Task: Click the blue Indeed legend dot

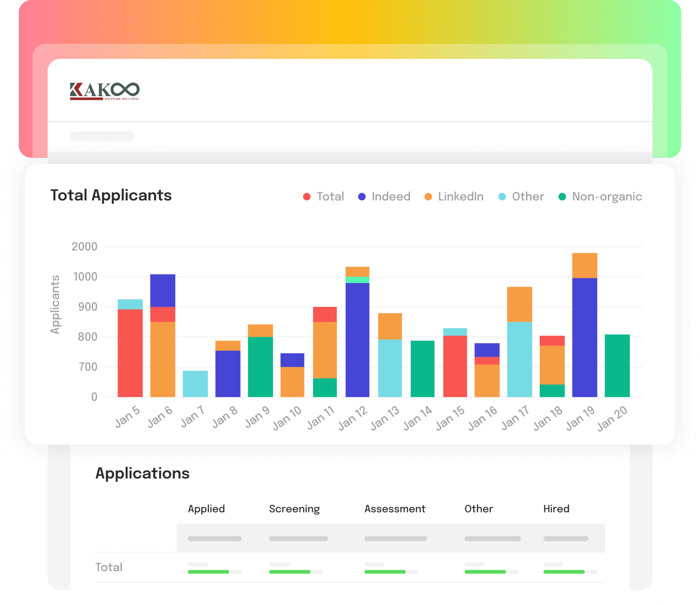Action: (362, 196)
